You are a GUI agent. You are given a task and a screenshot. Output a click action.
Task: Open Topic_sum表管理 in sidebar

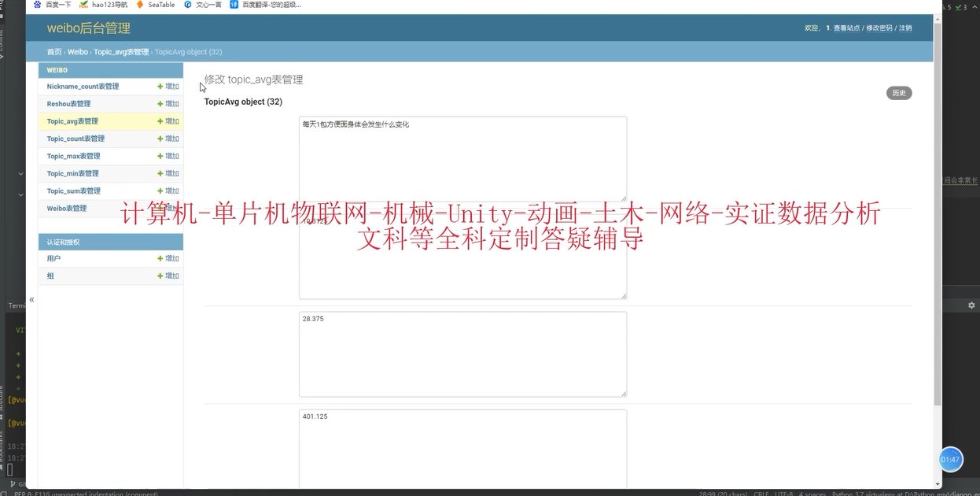tap(73, 191)
